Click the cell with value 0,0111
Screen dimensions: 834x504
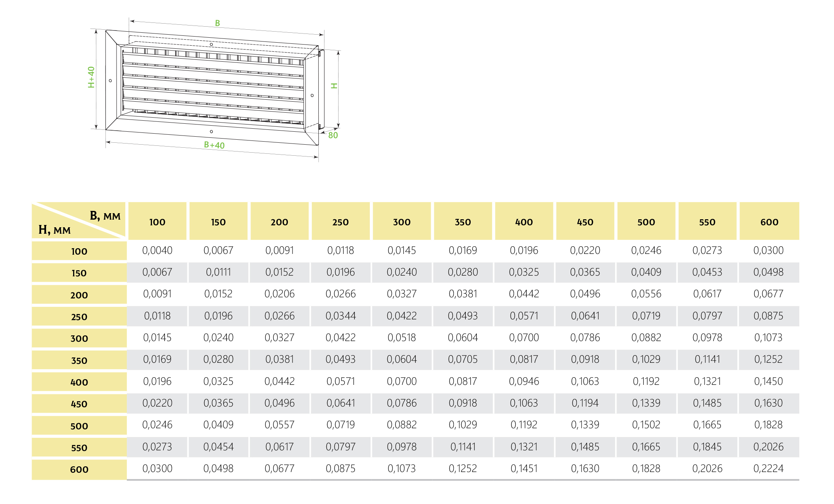point(219,272)
